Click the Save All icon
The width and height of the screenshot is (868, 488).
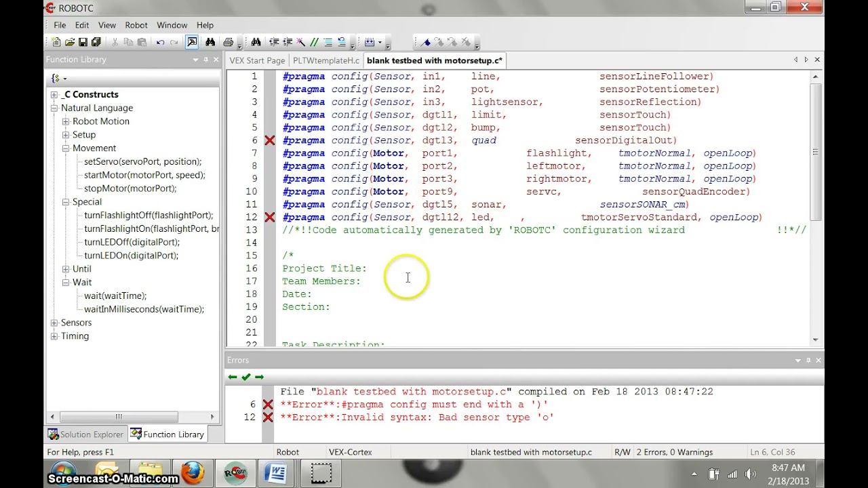96,42
